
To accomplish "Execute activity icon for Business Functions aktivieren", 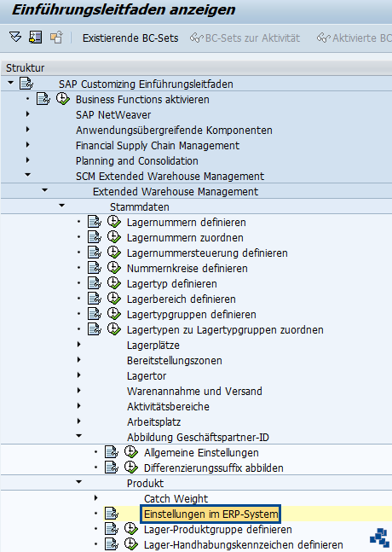I will point(63,99).
